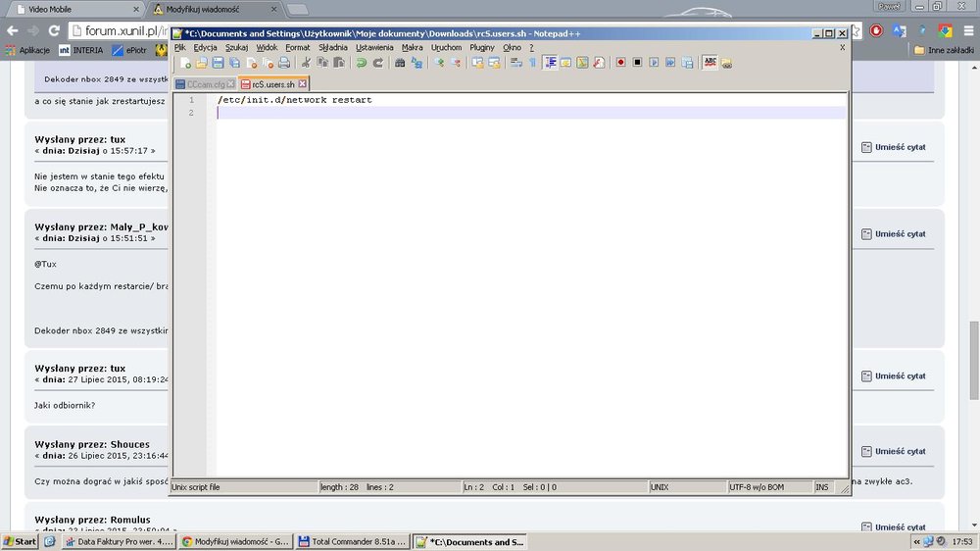
Task: Open the Pluginy menu
Action: pyautogui.click(x=482, y=47)
